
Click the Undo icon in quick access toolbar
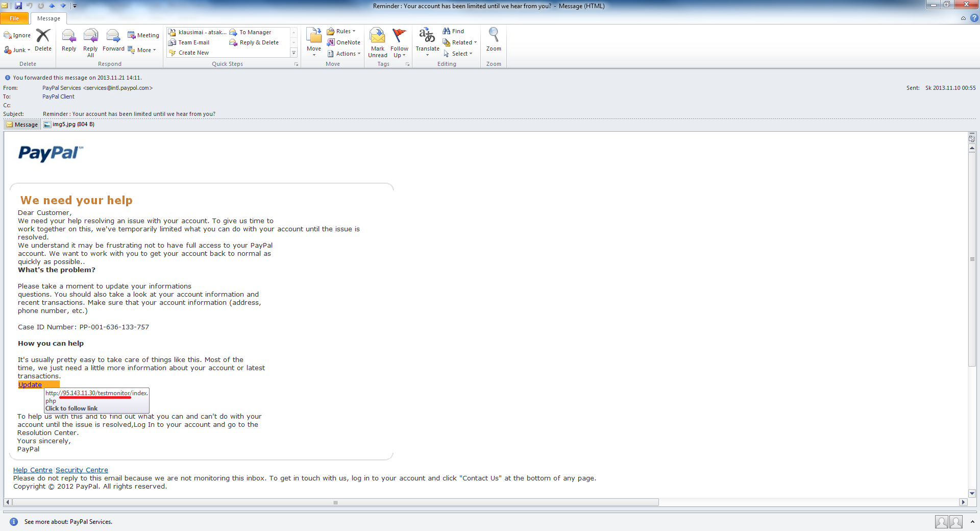coord(30,6)
